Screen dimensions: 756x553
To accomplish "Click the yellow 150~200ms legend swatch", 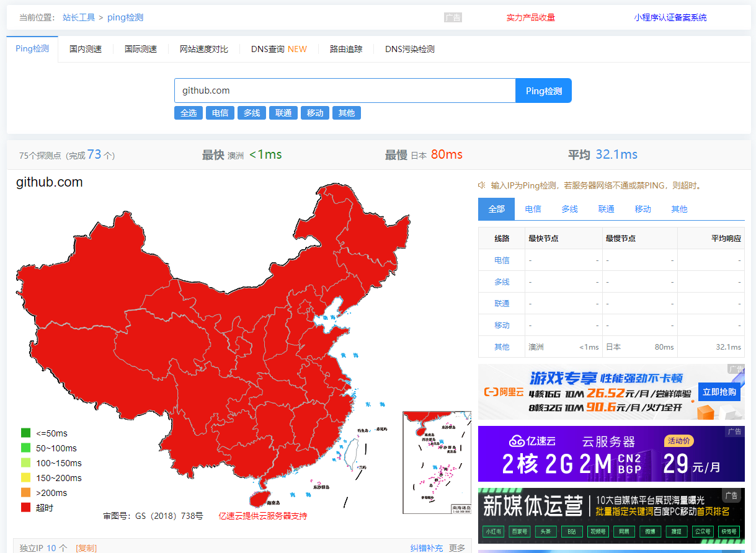I will click(x=25, y=478).
